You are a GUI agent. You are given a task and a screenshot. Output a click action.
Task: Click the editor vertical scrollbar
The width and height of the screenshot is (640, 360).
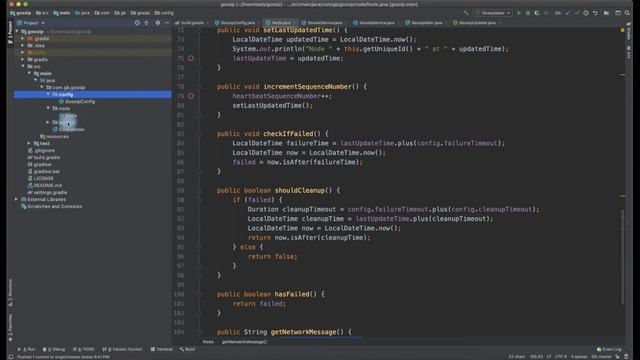tap(622, 257)
